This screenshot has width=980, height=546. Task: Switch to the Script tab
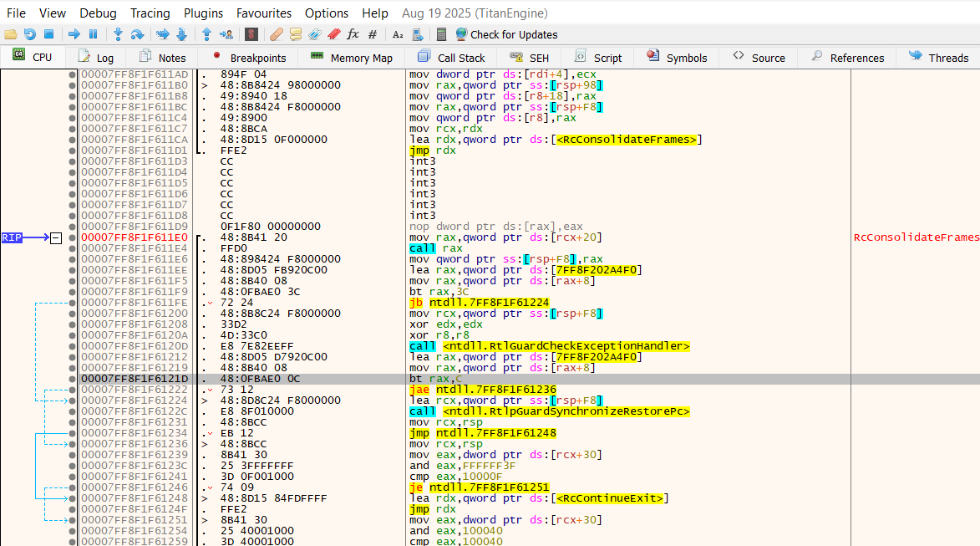[x=598, y=58]
